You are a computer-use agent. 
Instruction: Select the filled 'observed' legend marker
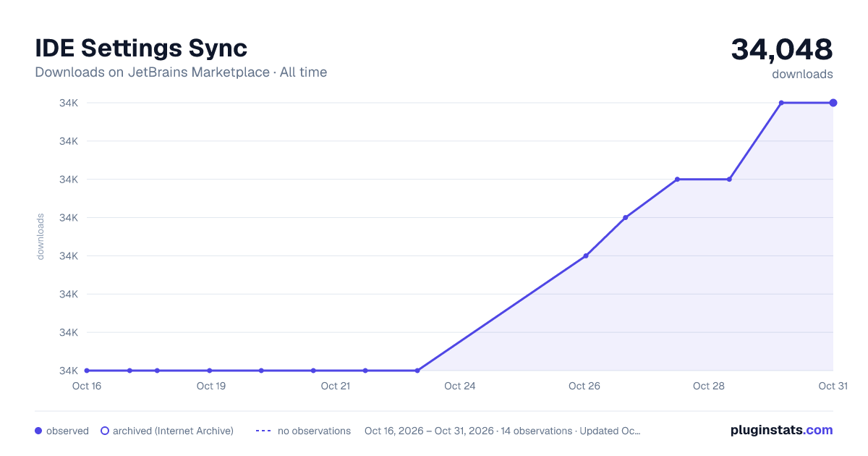[x=38, y=431]
